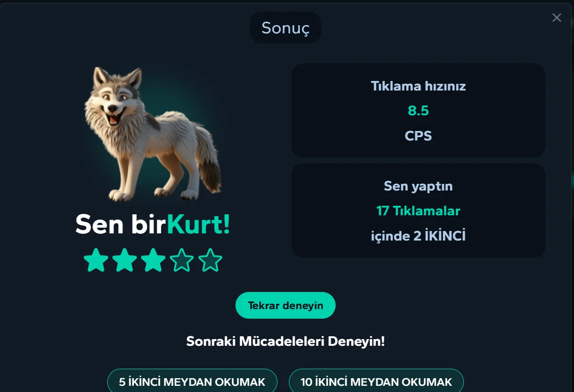
Task: Click the 8.5 CPS score value
Action: pyautogui.click(x=418, y=111)
